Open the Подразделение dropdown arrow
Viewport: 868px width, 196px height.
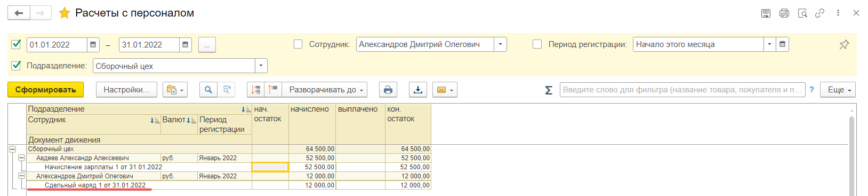tap(261, 66)
